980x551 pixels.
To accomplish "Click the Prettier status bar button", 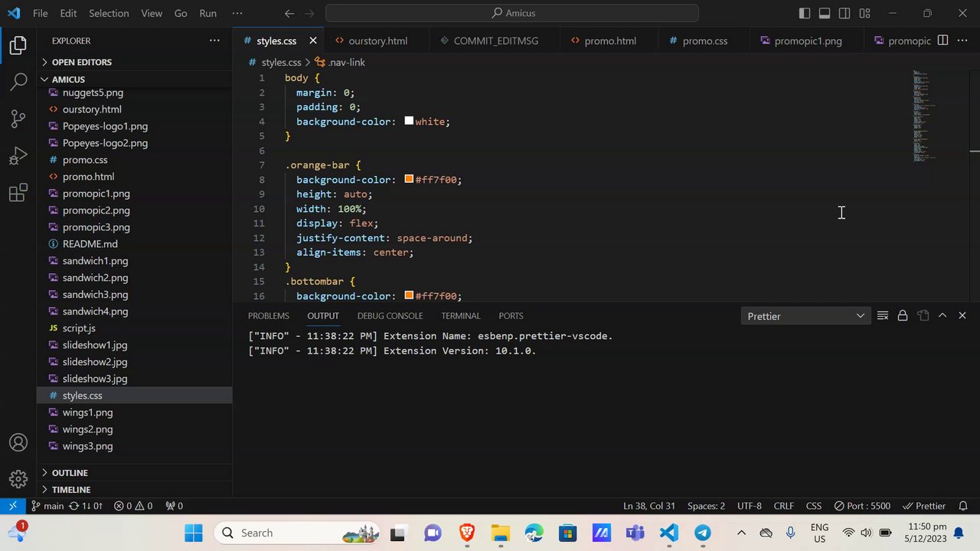I will pos(924,506).
